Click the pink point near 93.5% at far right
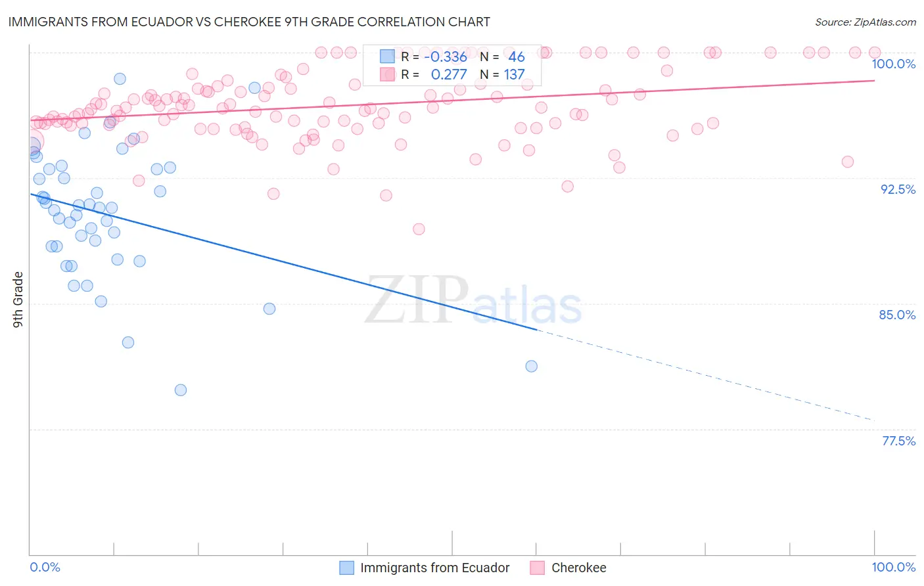This screenshot has width=924, height=586. (x=848, y=162)
